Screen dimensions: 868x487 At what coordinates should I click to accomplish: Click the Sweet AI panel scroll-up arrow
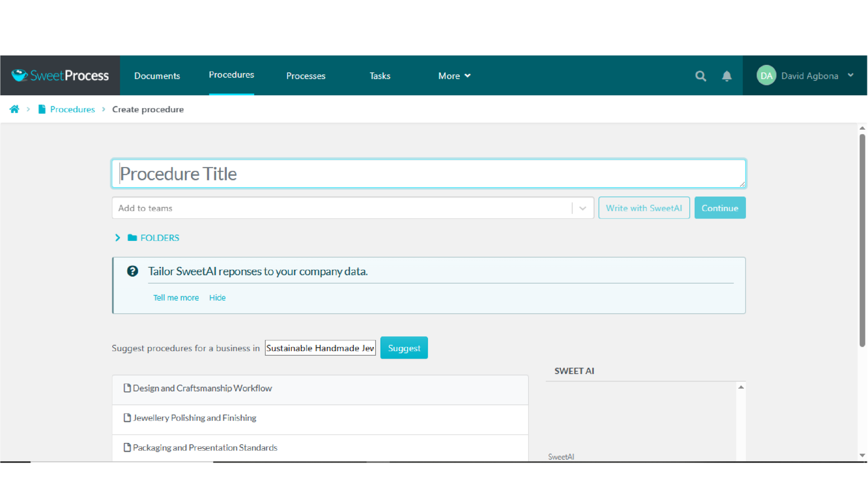(741, 387)
